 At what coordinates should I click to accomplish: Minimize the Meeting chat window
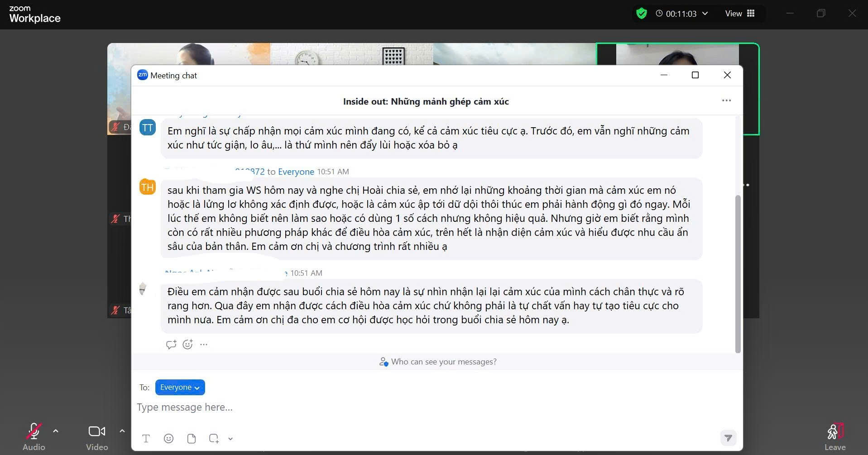click(x=664, y=75)
